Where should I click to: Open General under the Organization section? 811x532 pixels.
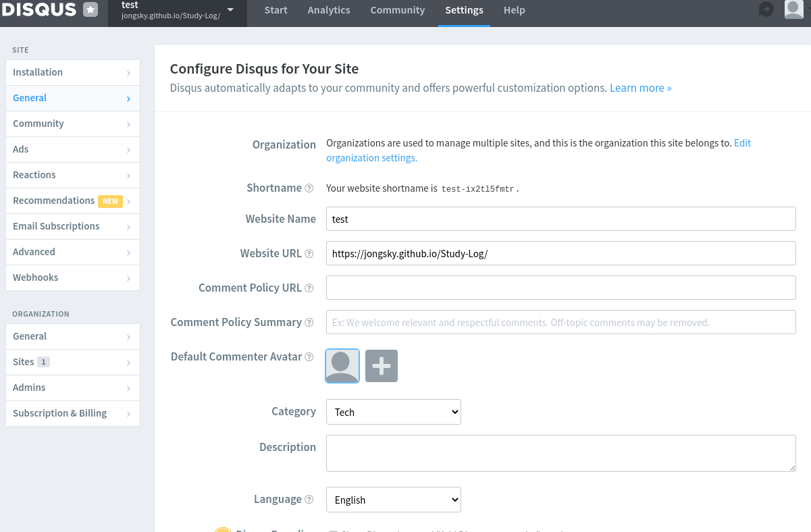coord(73,336)
